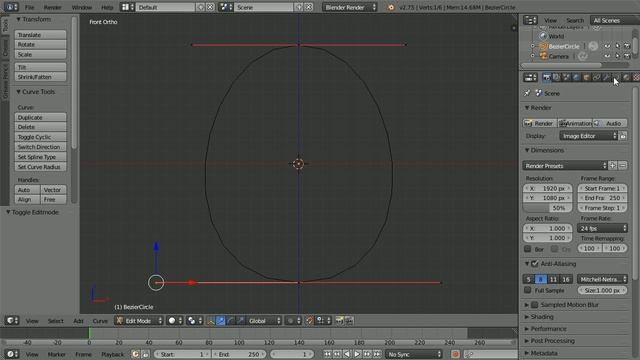Viewport: 640px width, 360px height.
Task: Open the Help menu
Action: (107, 7)
